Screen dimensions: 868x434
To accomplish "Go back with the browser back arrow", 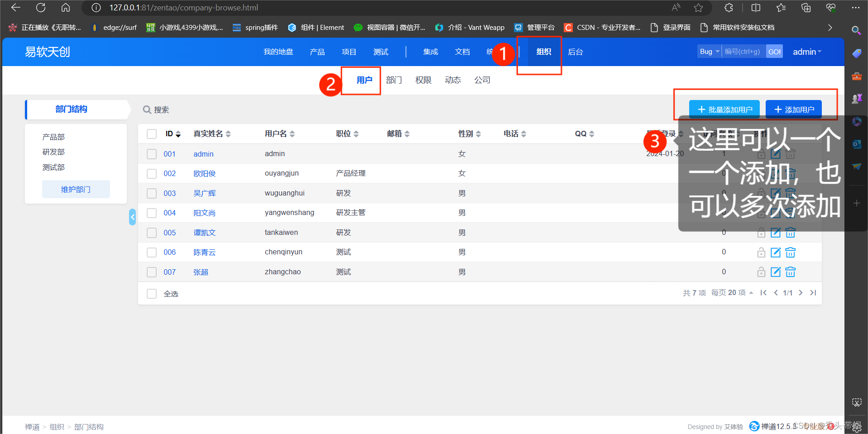I will 16,8.
